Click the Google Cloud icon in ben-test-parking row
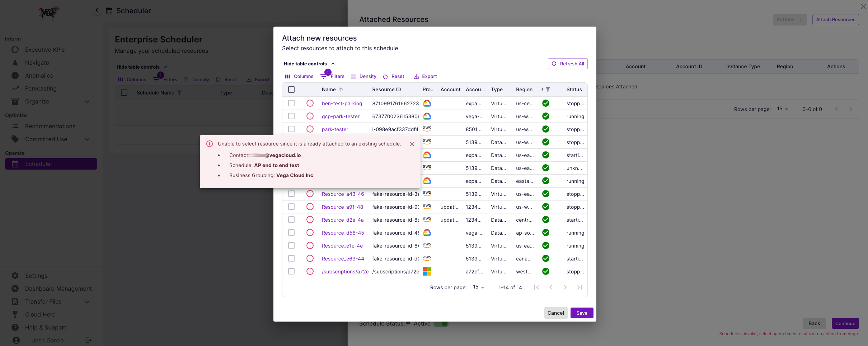868x346 pixels. pos(427,103)
